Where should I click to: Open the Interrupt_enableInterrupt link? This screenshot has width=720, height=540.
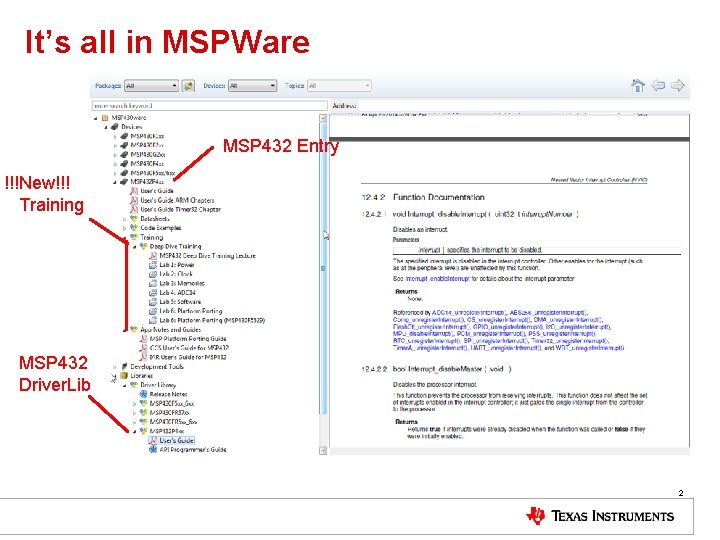[x=437, y=279]
